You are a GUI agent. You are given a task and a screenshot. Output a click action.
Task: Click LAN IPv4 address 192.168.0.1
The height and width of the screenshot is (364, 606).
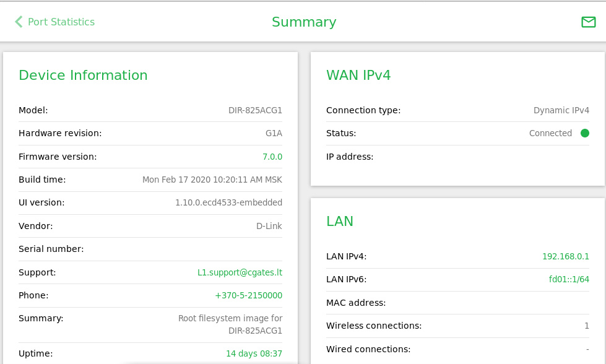(x=565, y=256)
